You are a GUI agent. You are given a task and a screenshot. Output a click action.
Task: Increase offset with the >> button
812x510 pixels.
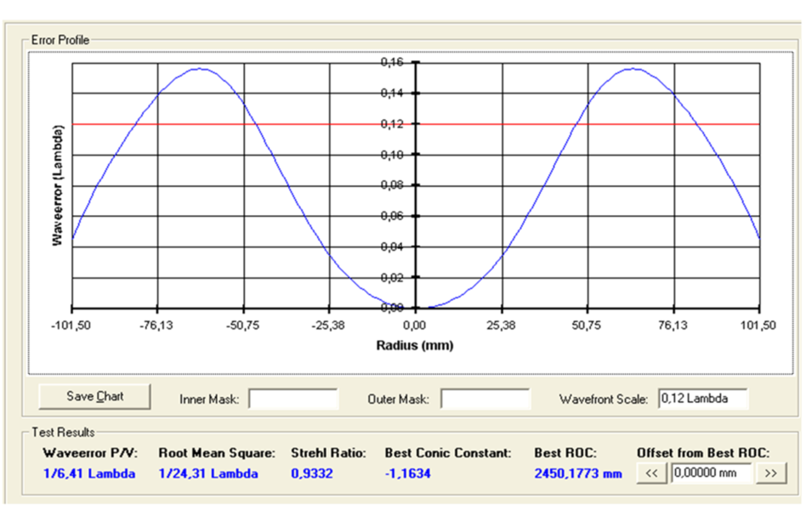click(x=770, y=473)
